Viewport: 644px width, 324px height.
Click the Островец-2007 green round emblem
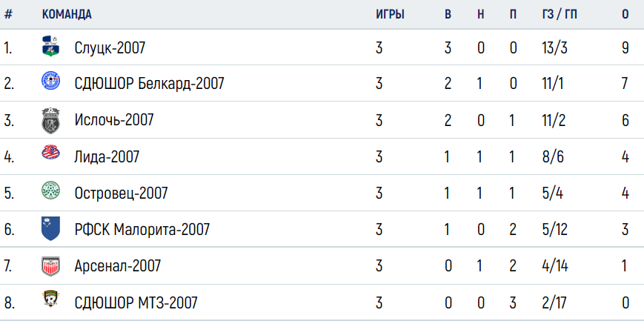tap(50, 191)
